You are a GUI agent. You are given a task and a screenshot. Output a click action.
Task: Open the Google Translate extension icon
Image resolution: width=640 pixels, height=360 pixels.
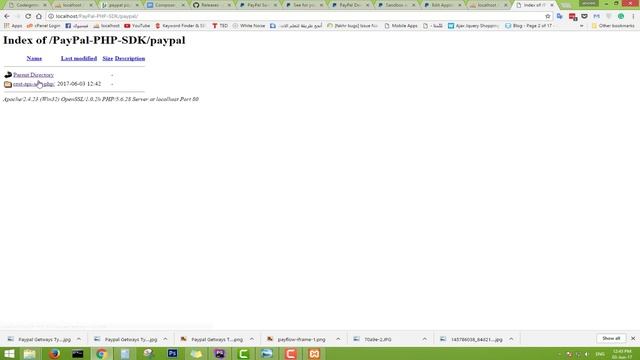[560, 16]
